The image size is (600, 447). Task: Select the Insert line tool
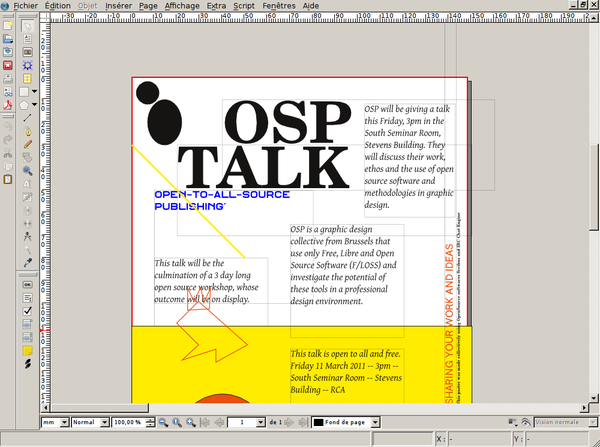coord(27,118)
